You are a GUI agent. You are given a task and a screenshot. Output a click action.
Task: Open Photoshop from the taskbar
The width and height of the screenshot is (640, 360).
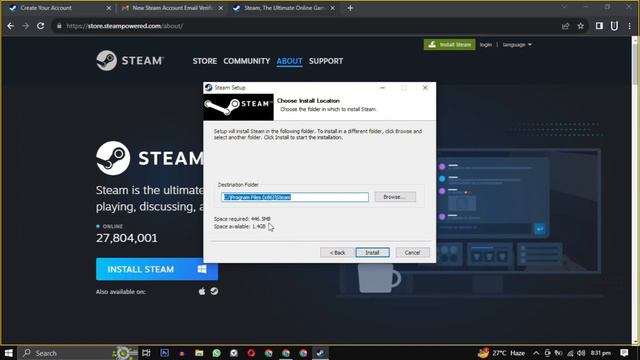164,353
